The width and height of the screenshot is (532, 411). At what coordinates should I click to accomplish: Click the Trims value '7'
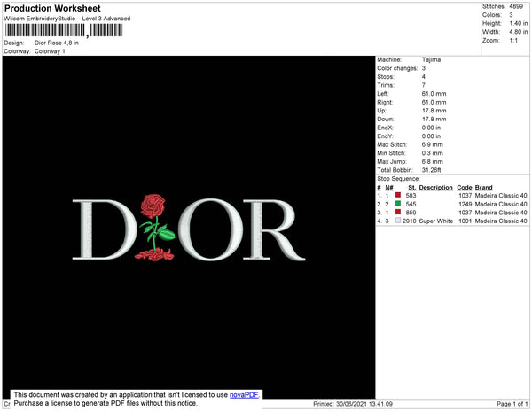tap(424, 85)
